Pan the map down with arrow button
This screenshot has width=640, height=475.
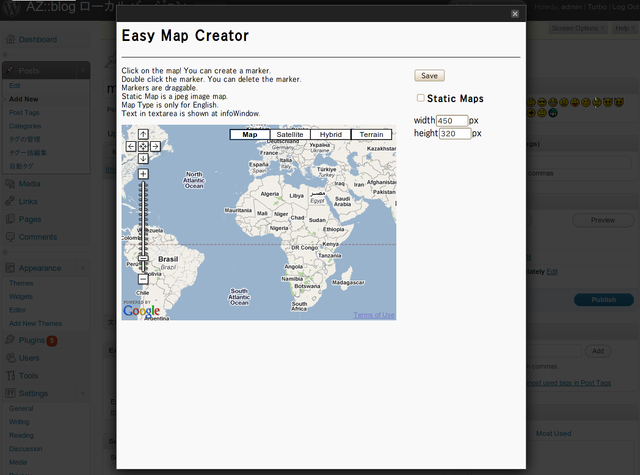[x=143, y=158]
